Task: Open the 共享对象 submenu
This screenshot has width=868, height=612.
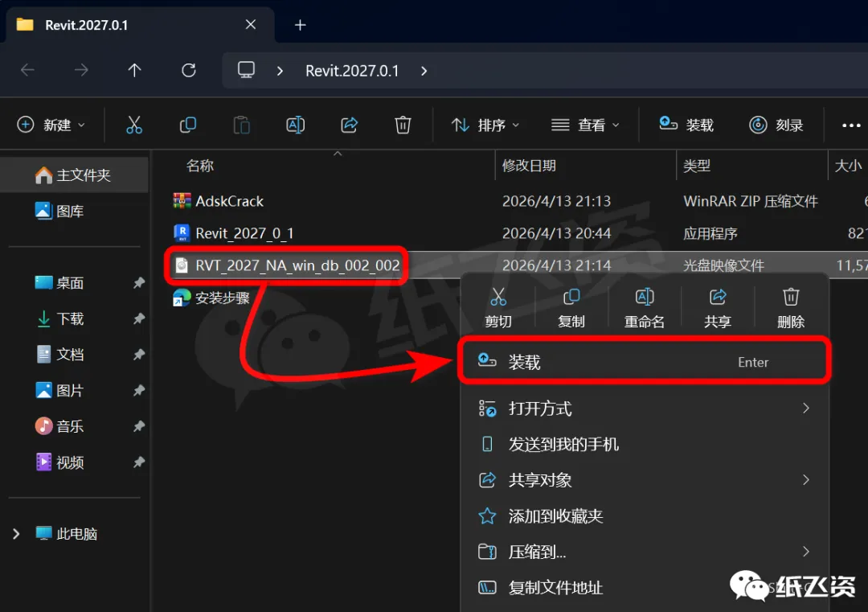Action: [645, 480]
